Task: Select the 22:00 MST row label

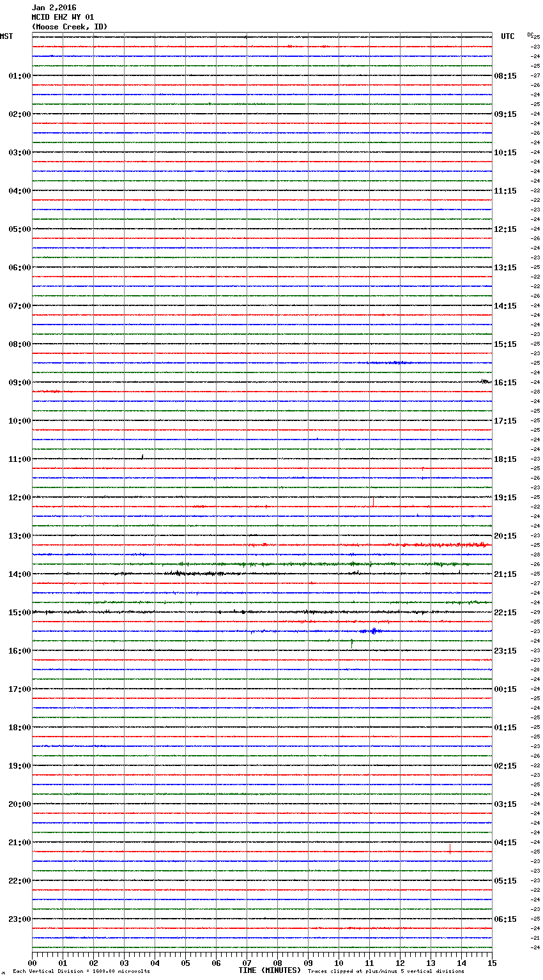Action: 20,881
